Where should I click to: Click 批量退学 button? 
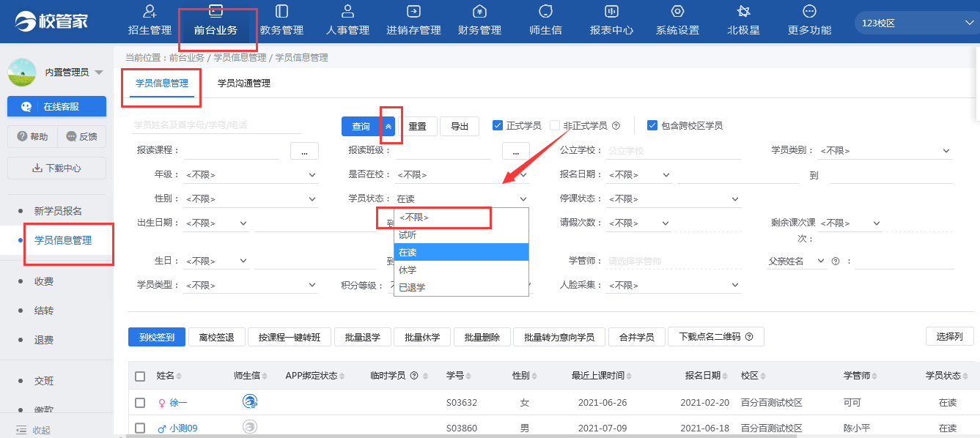pyautogui.click(x=363, y=337)
